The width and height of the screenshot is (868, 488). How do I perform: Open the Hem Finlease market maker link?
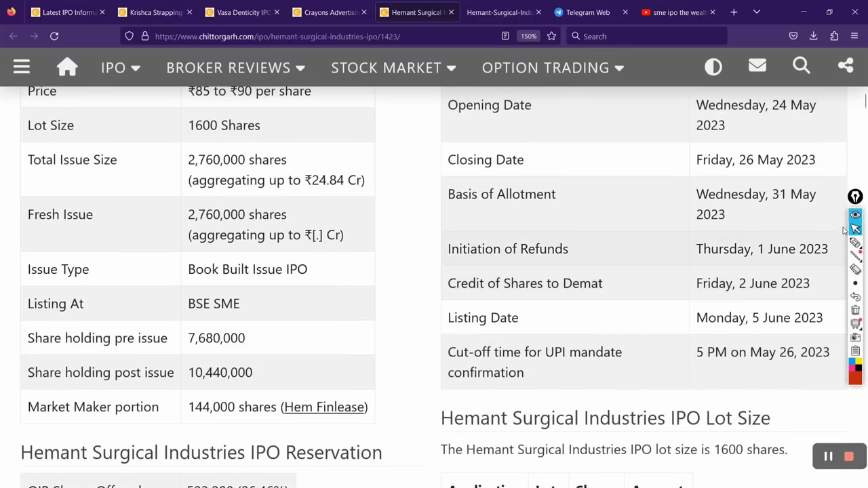point(324,407)
